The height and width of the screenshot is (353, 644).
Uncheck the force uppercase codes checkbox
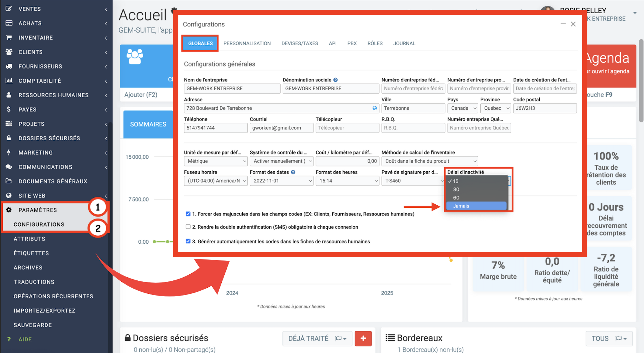[x=188, y=214]
